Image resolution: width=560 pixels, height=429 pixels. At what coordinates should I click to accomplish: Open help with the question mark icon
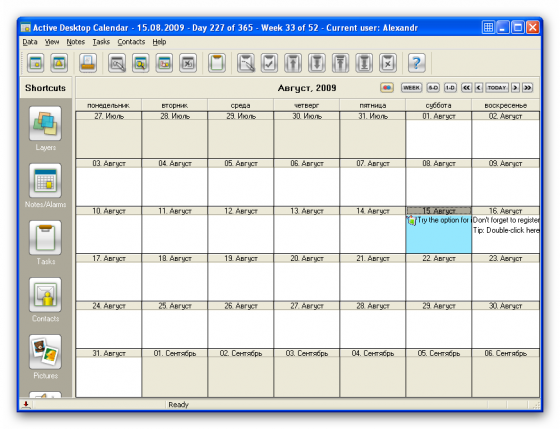416,63
